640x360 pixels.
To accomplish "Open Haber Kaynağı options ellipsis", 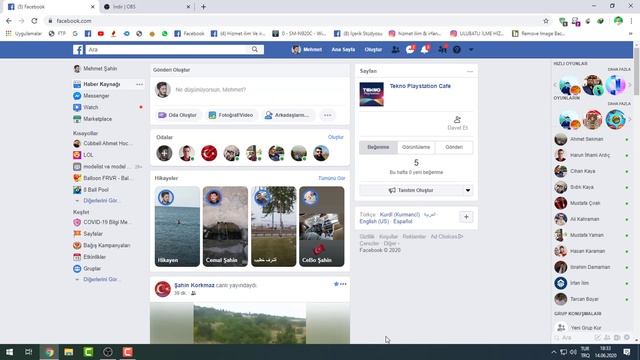I will [140, 84].
